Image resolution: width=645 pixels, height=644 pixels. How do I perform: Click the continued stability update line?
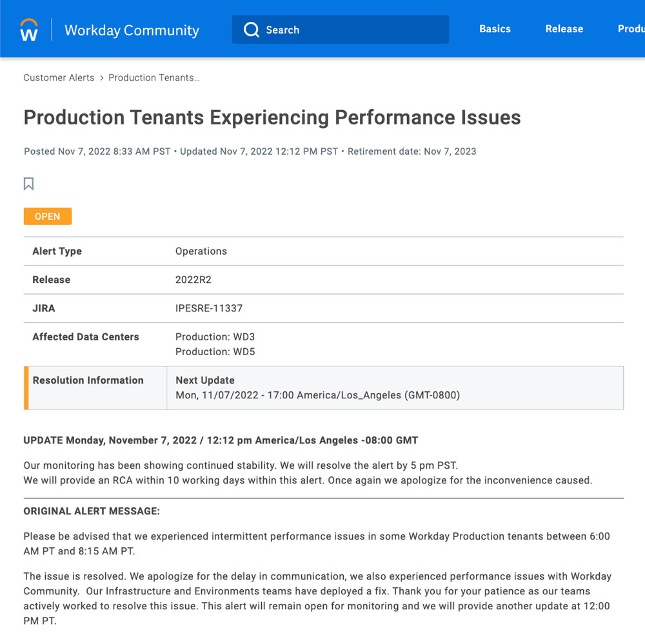241,465
